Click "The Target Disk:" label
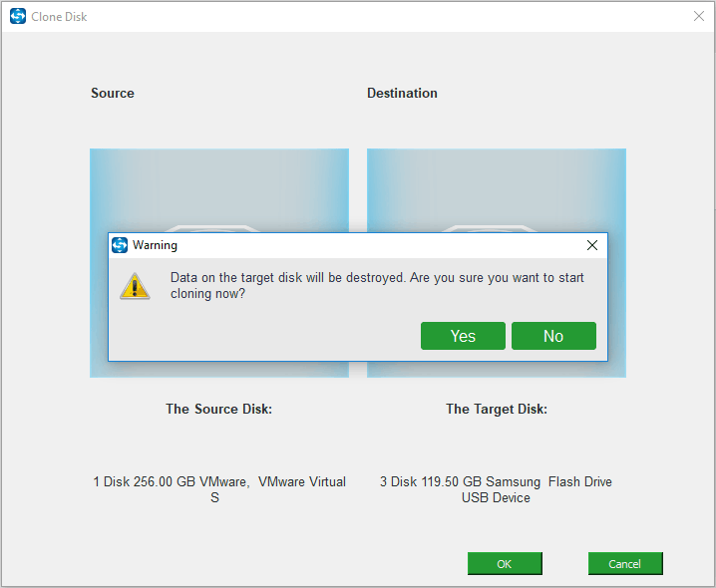This screenshot has height=588, width=716. click(497, 409)
